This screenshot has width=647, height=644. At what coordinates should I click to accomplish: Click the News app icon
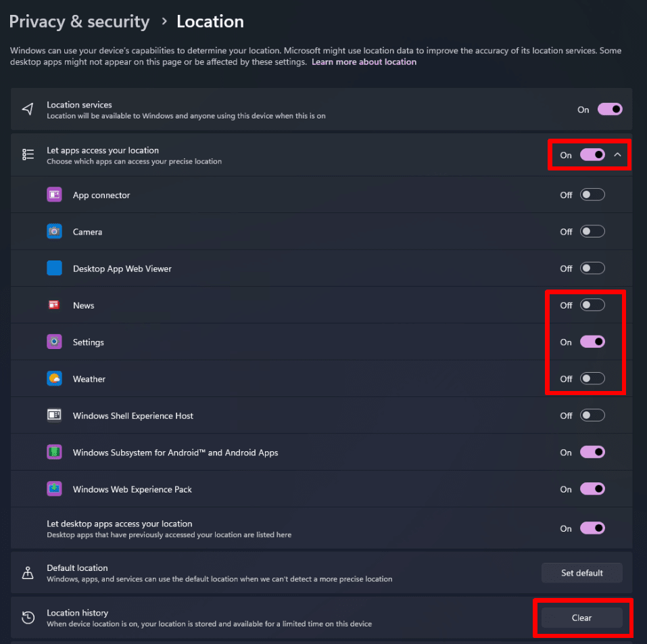(54, 305)
